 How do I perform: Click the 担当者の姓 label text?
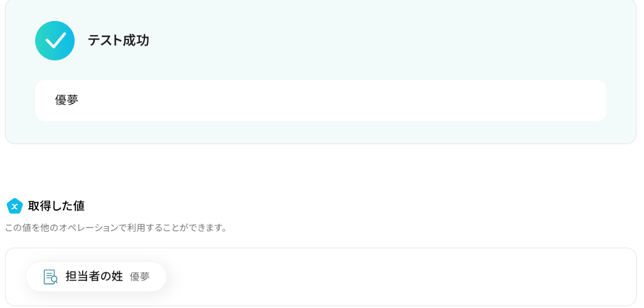[x=94, y=277]
